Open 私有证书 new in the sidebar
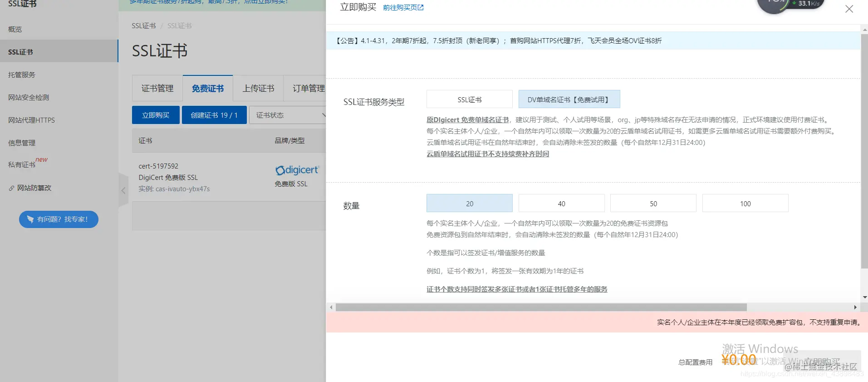 pos(27,163)
